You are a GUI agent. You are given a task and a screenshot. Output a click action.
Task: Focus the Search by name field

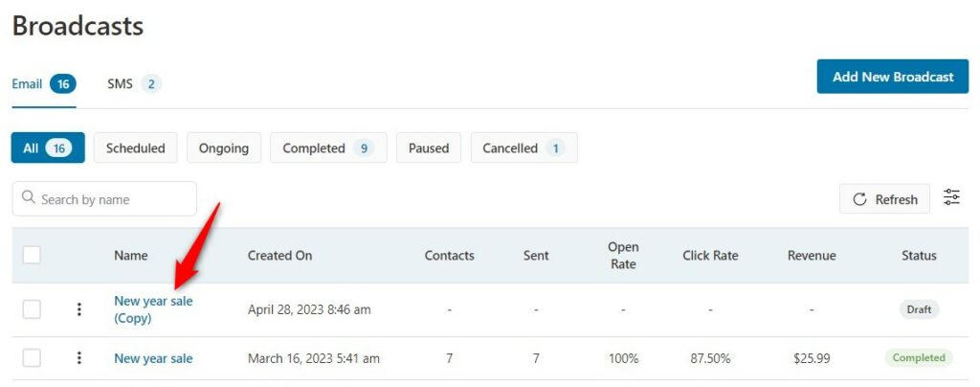pos(104,199)
